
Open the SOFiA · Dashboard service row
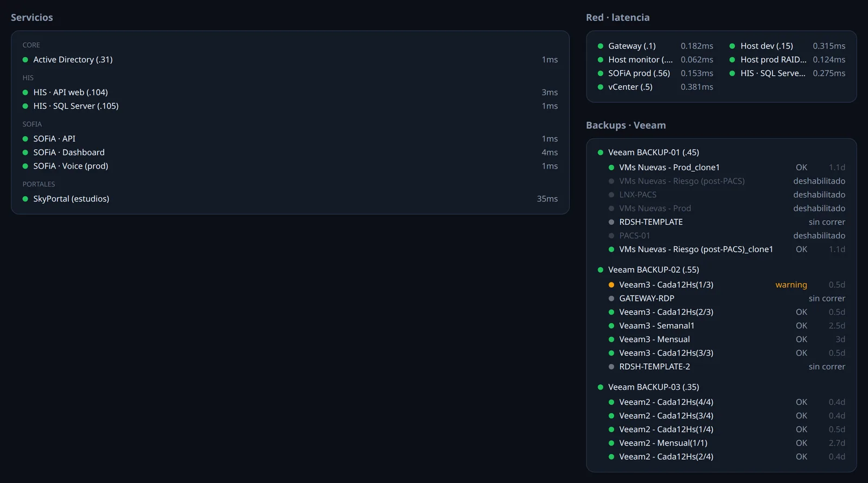pyautogui.click(x=290, y=152)
